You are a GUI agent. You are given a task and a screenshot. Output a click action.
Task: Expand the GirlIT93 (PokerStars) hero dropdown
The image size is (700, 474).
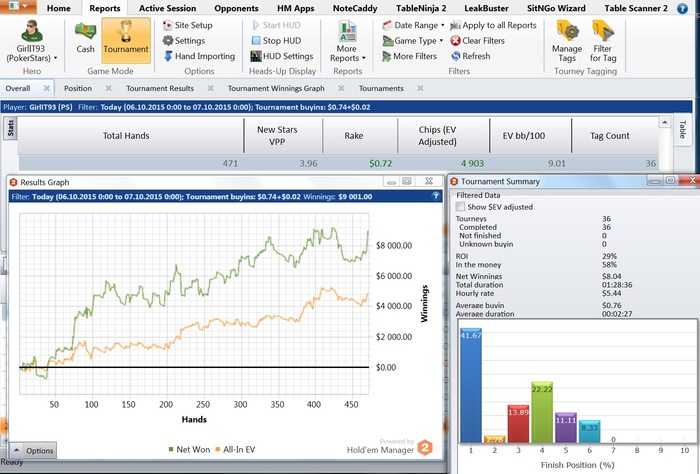click(x=55, y=58)
